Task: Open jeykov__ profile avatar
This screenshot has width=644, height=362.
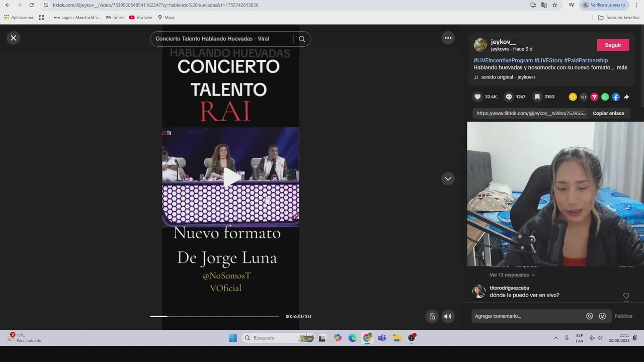Action: pyautogui.click(x=480, y=45)
